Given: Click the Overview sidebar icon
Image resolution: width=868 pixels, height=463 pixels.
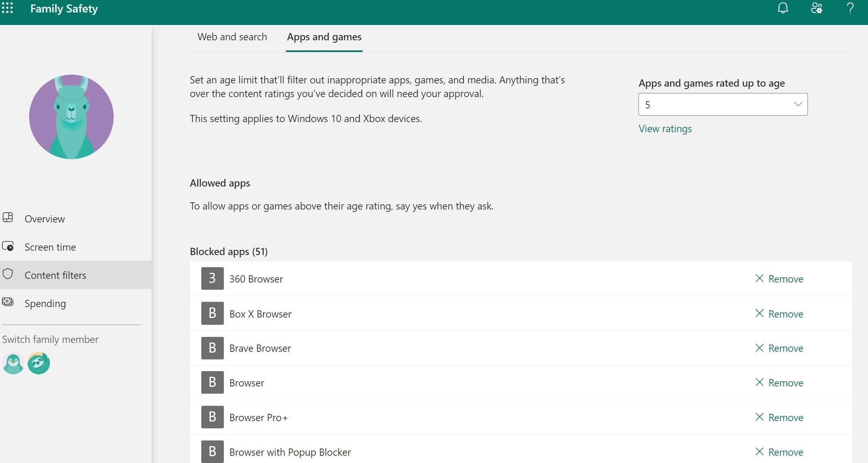Looking at the screenshot, I should (8, 218).
